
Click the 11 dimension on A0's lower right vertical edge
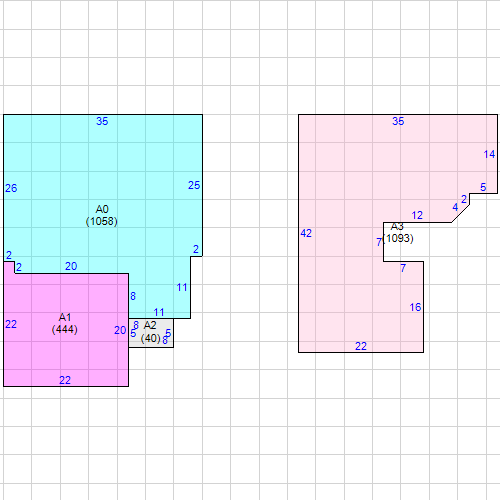[182, 287]
